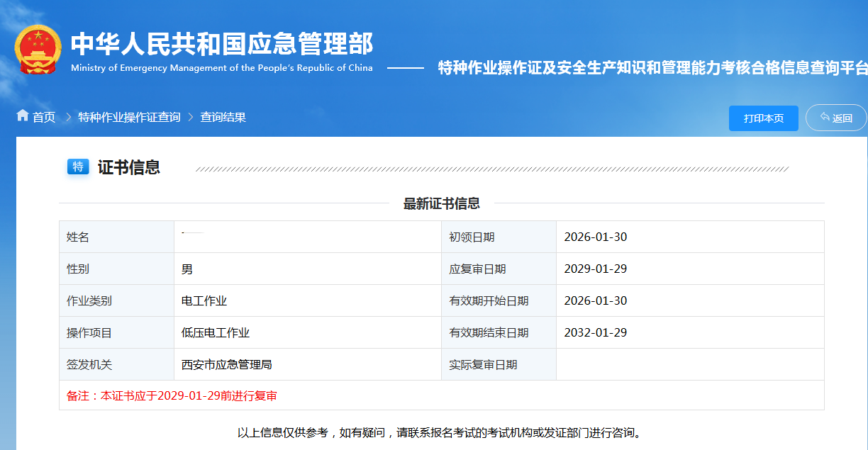Screen dimensions: 868x450
Task: Click the red 备注 review reminder text
Action: [x=172, y=395]
